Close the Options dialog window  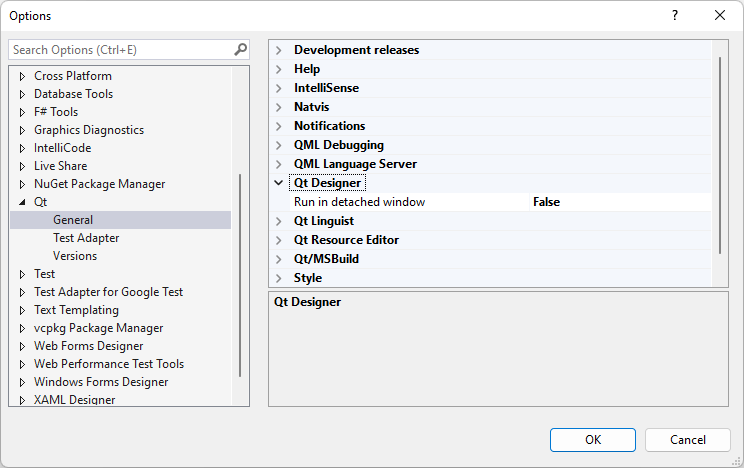tap(720, 15)
